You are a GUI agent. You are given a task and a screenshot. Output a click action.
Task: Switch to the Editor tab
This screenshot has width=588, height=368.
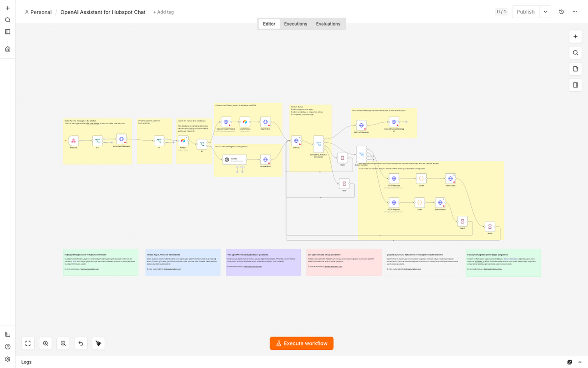(x=269, y=24)
